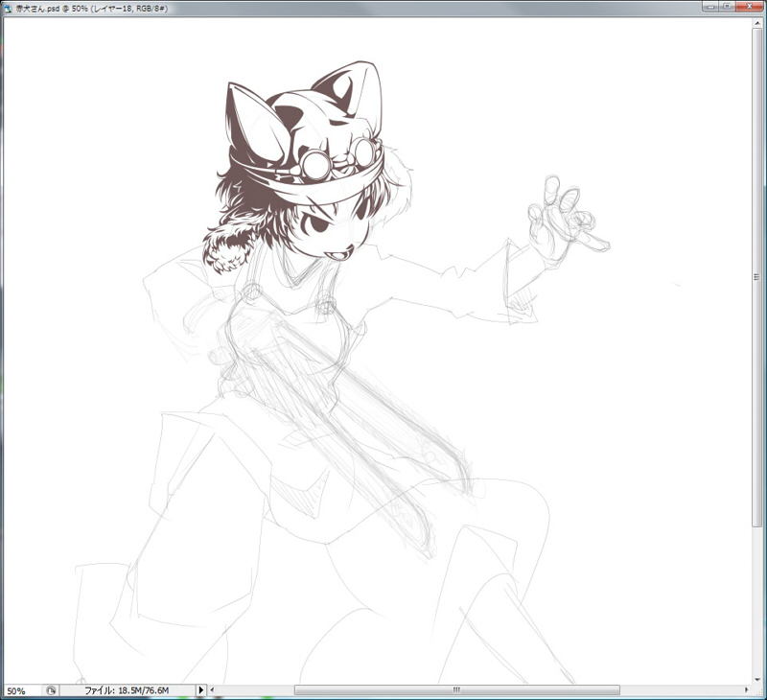The width and height of the screenshot is (767, 700).
Task: Maximize the document window
Action: (728, 7)
